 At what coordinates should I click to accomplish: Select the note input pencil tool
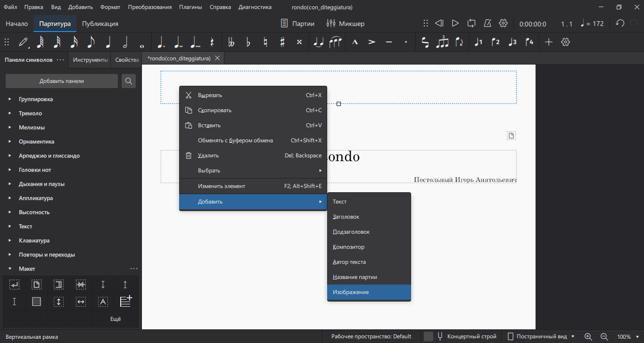coord(23,42)
